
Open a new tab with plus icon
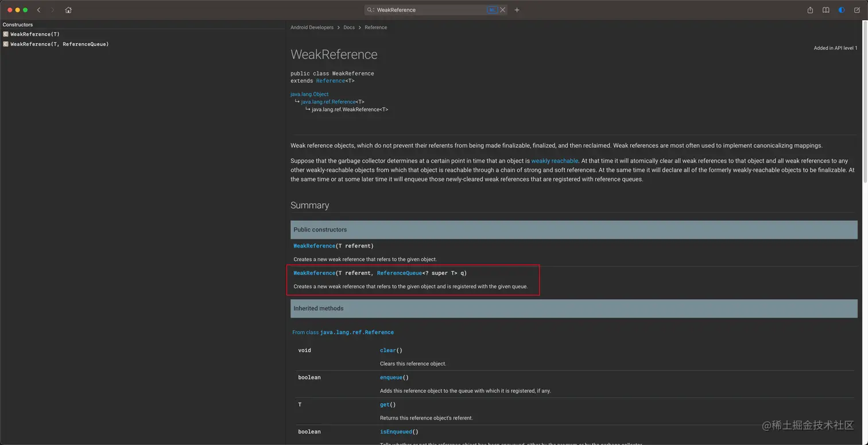517,10
